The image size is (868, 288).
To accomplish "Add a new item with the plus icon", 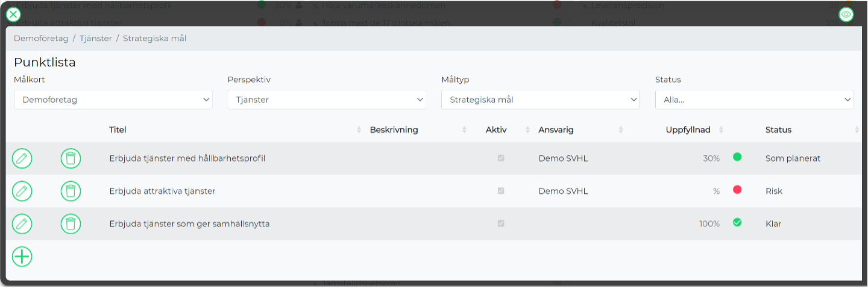I will pos(22,257).
